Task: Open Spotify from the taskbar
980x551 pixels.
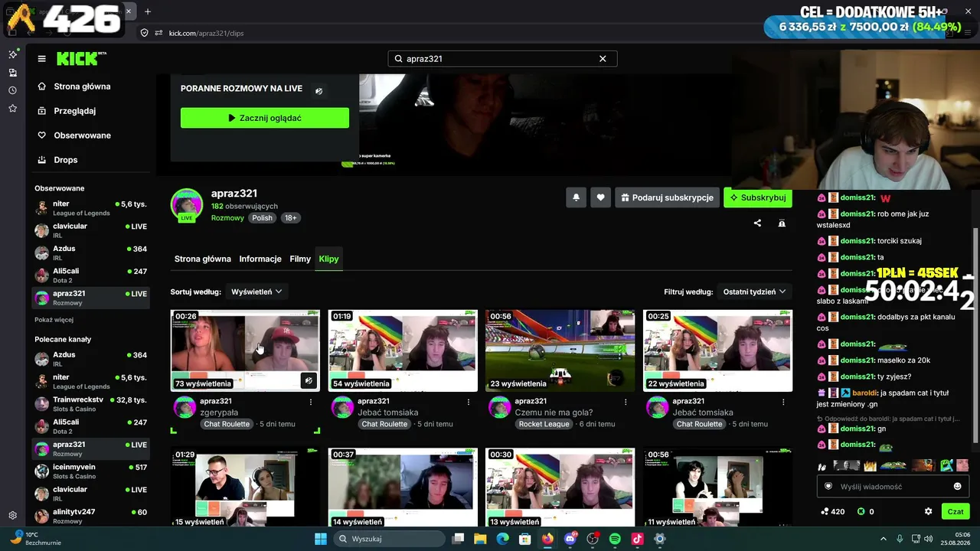Action: click(x=615, y=539)
